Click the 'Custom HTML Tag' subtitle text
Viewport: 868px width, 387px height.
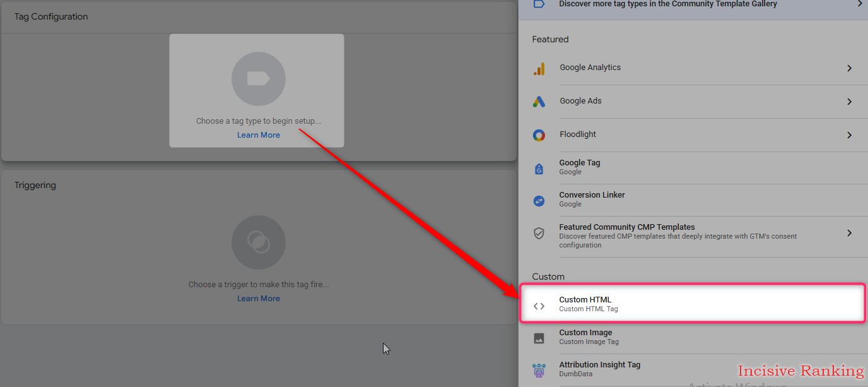click(x=589, y=309)
